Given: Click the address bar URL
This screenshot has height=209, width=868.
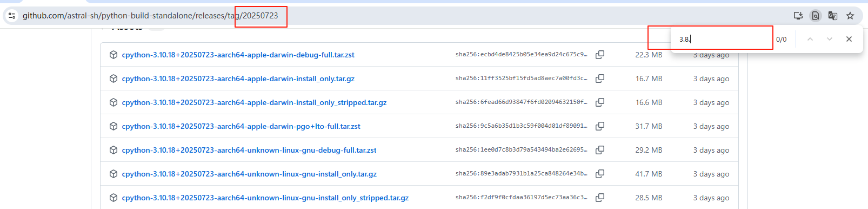Looking at the screenshot, I should pyautogui.click(x=150, y=16).
